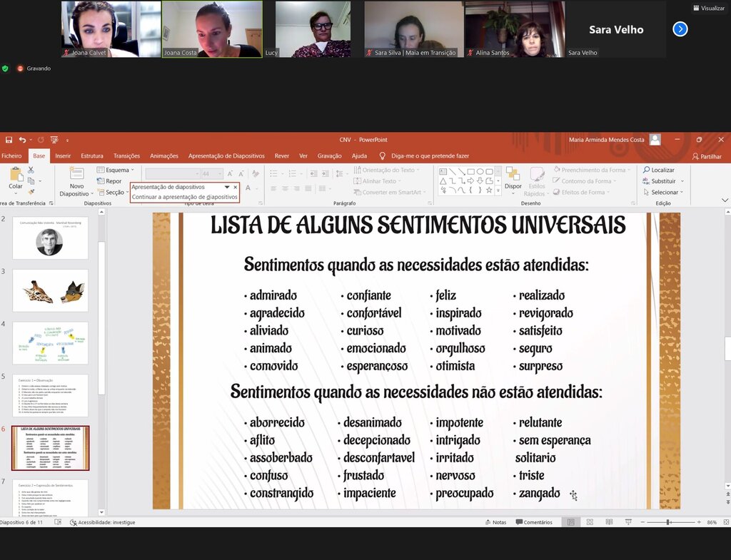Click the Dispor arrange icon
This screenshot has height=560, width=731.
click(x=513, y=176)
